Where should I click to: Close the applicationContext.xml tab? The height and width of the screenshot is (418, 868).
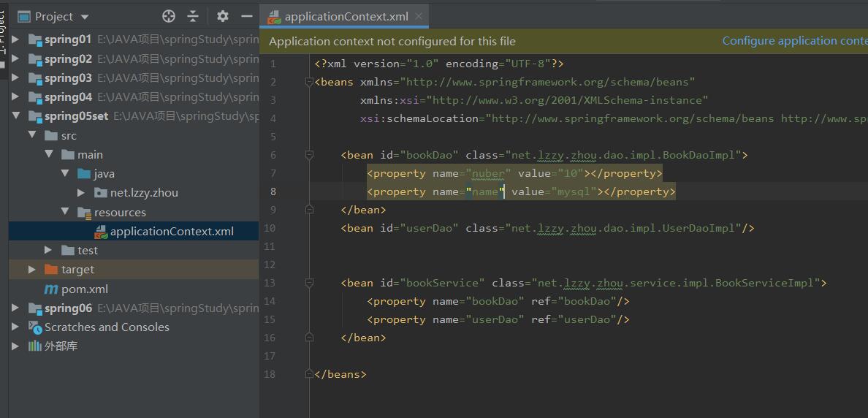coord(419,17)
